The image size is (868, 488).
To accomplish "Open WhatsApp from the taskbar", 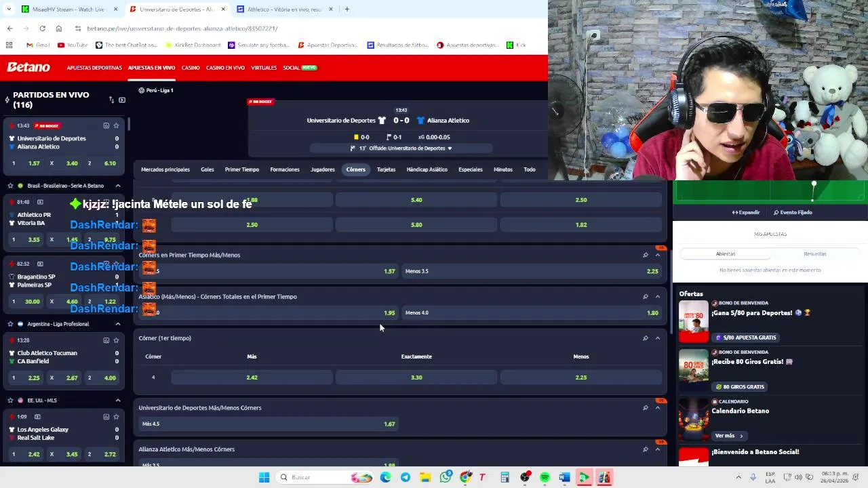I will 446,477.
